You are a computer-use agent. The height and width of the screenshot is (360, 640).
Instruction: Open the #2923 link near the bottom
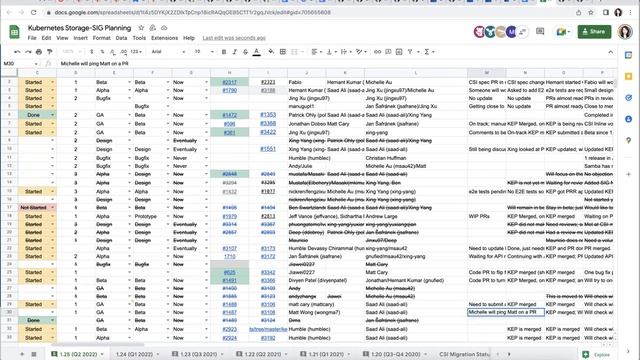229,329
